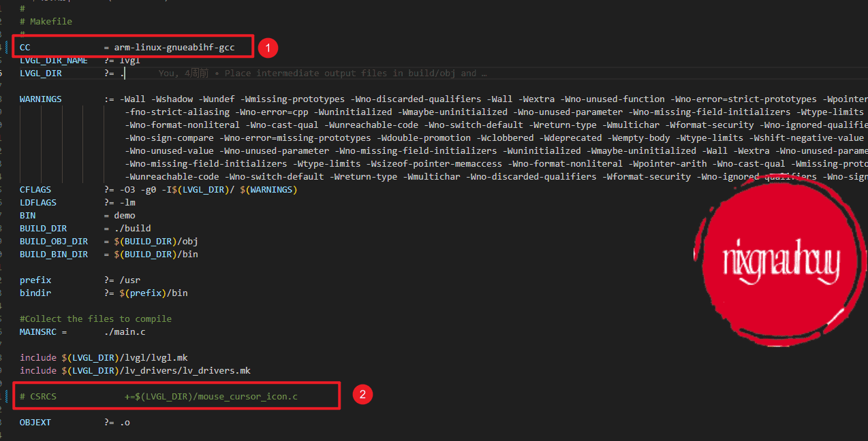
Task: Click the -Wpointer-arith flag
Action: coord(669,163)
